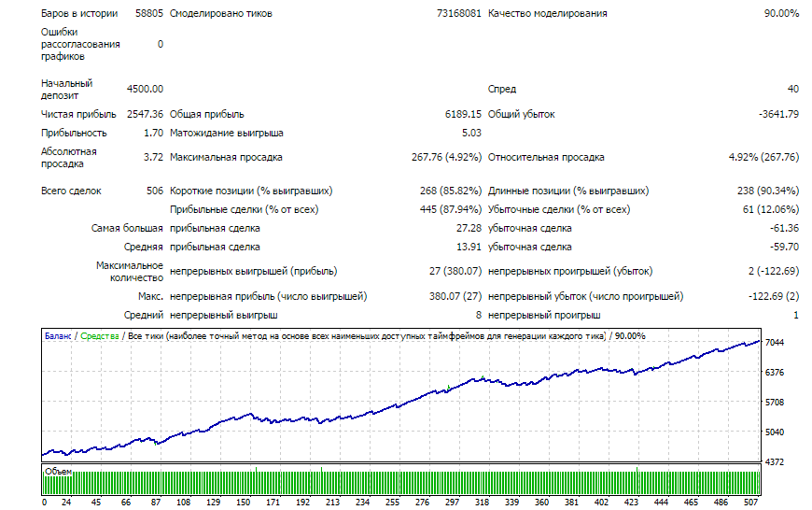Screen dimensions: 812x510
Task: Select the absolute drawdown value 3.72
Action: (x=153, y=157)
